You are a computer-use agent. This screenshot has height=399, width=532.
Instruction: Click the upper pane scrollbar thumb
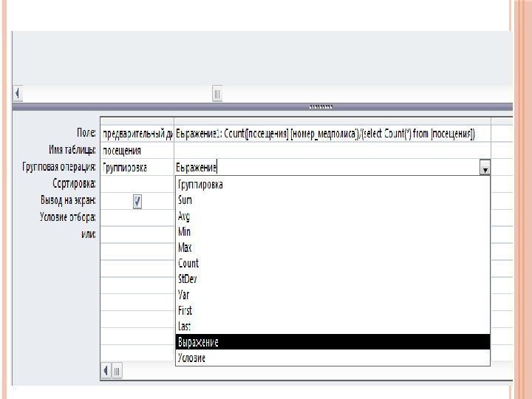point(217,93)
